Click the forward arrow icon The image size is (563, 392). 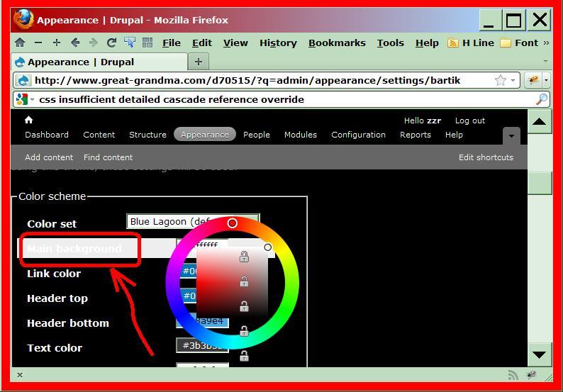[94, 43]
